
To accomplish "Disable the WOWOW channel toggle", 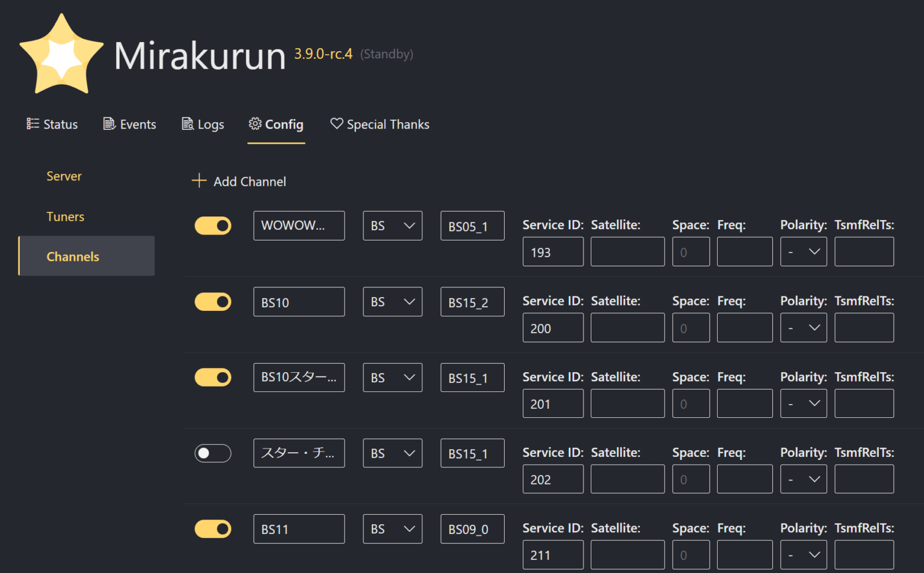I will (x=213, y=225).
